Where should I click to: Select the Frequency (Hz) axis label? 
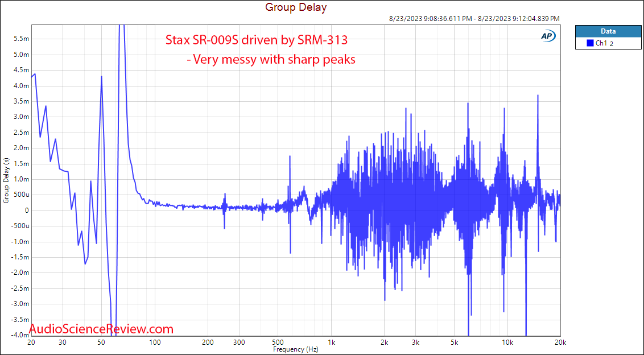(296, 349)
